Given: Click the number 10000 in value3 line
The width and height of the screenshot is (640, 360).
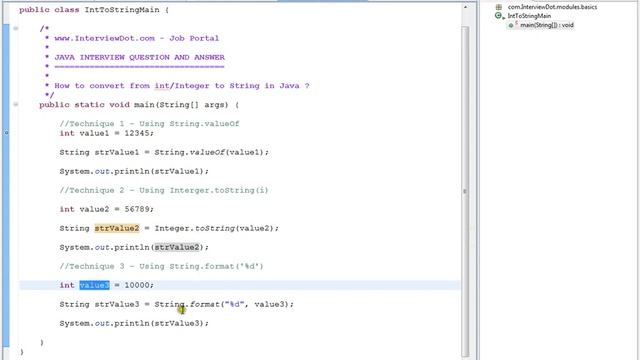Looking at the screenshot, I should [x=137, y=285].
